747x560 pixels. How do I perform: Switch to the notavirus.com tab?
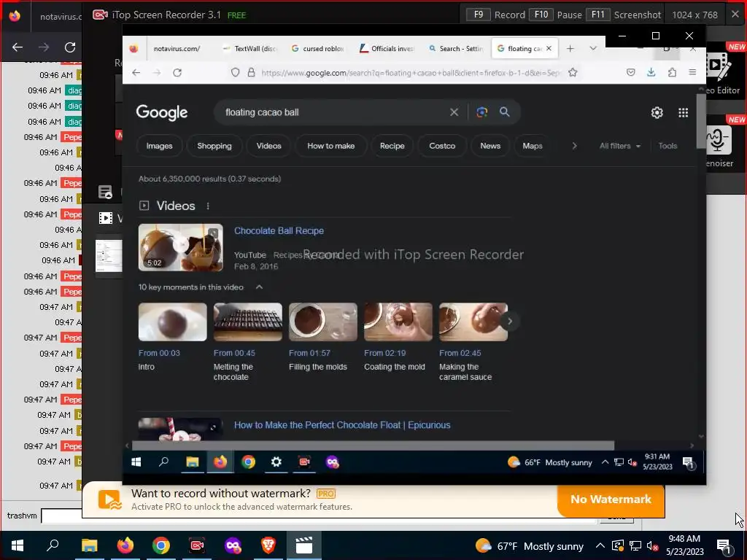click(177, 49)
